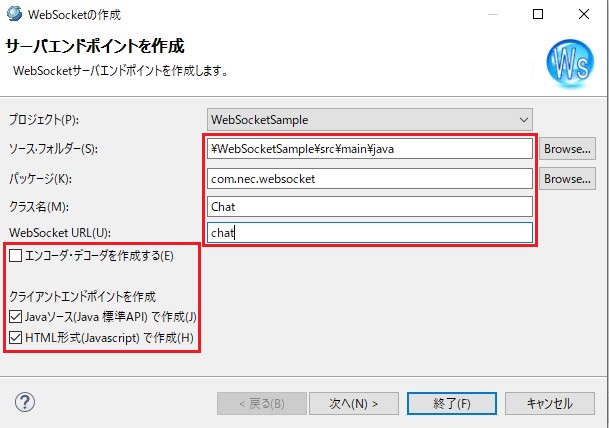Browse for the ソース・フォルダー location
This screenshot has width=609, height=428.
pyautogui.click(x=567, y=148)
